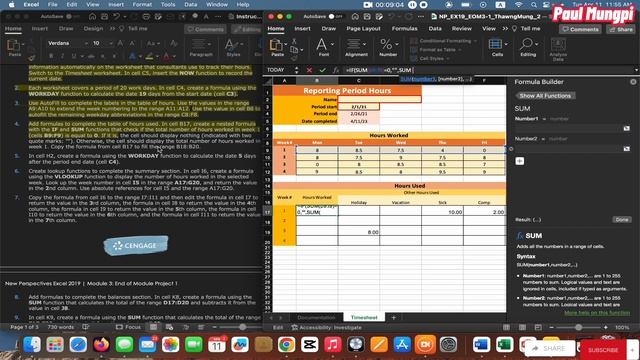The image size is (640, 360).
Task: Open the Formulas tab in Excel
Action: point(404,29)
